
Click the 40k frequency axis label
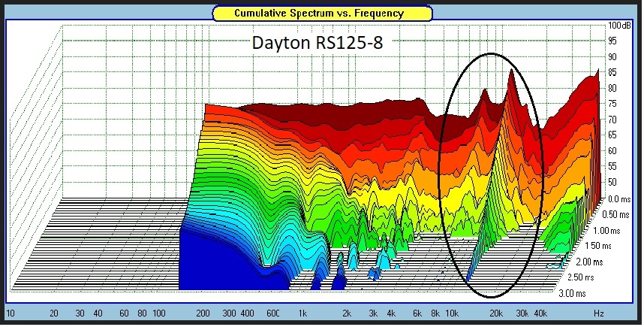pos(540,313)
